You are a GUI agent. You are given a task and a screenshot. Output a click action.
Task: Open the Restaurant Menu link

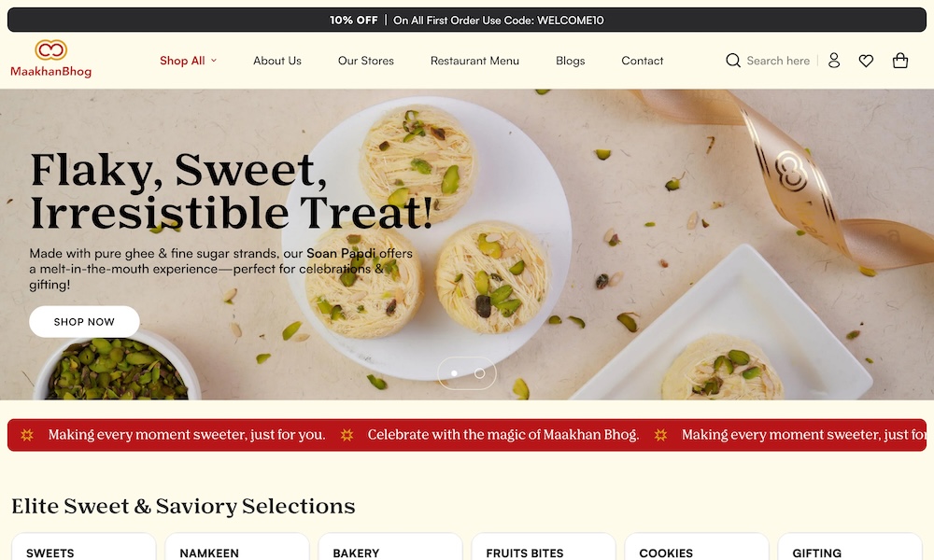click(474, 61)
